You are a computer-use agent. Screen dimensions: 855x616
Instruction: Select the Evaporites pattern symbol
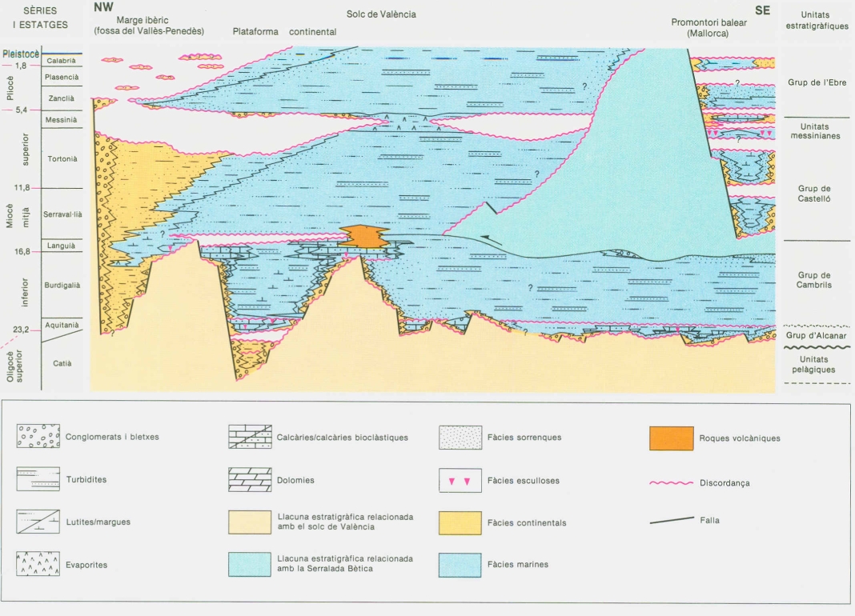coord(38,564)
